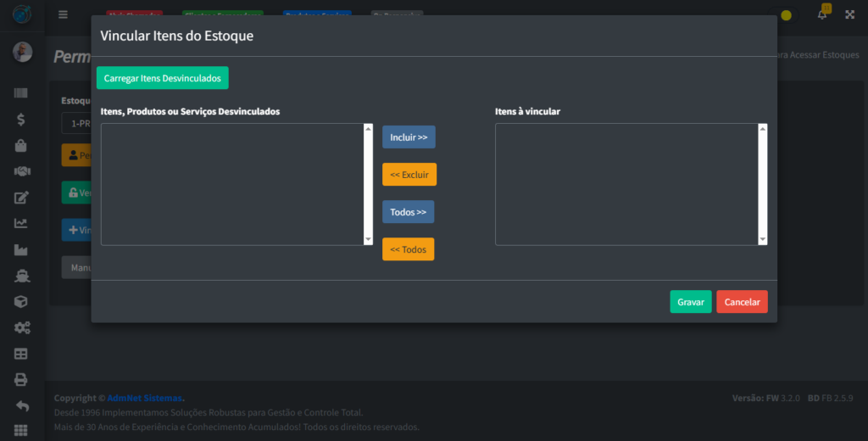
Task: Click up arrow of Itens à vincular scrollbar
Action: point(763,129)
